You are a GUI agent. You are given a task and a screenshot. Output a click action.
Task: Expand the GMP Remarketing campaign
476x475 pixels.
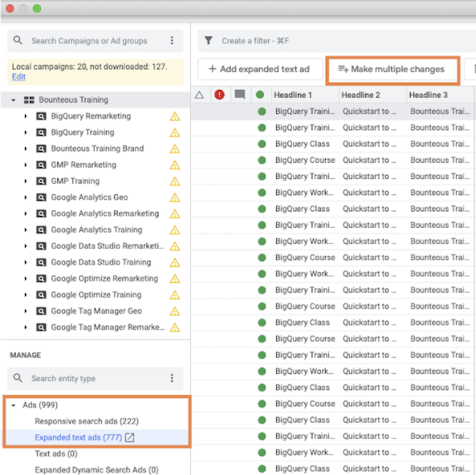point(26,165)
